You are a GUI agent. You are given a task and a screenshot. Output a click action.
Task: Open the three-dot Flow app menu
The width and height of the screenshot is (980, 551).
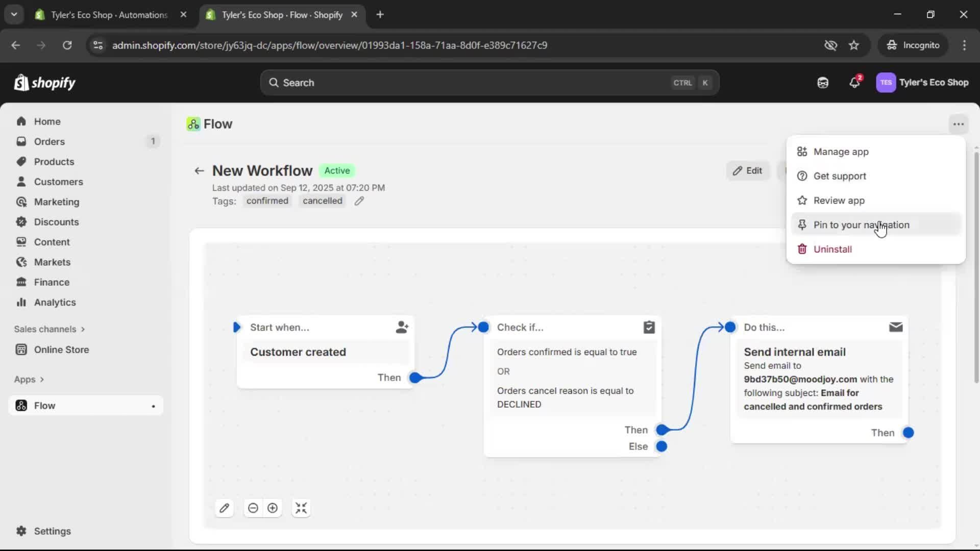coord(958,124)
